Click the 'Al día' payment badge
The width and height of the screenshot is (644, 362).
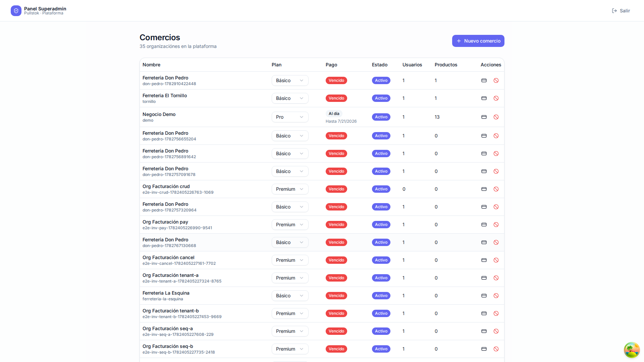click(334, 114)
